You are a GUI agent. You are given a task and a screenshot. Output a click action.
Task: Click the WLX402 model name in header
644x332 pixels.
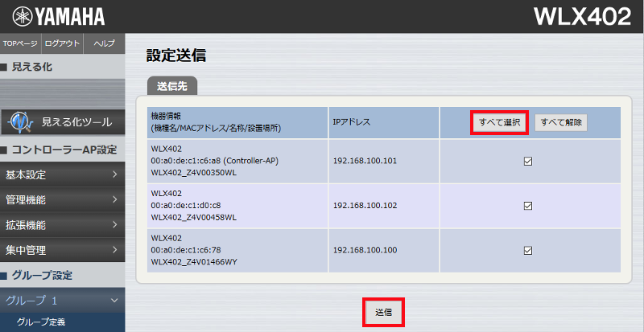point(583,17)
